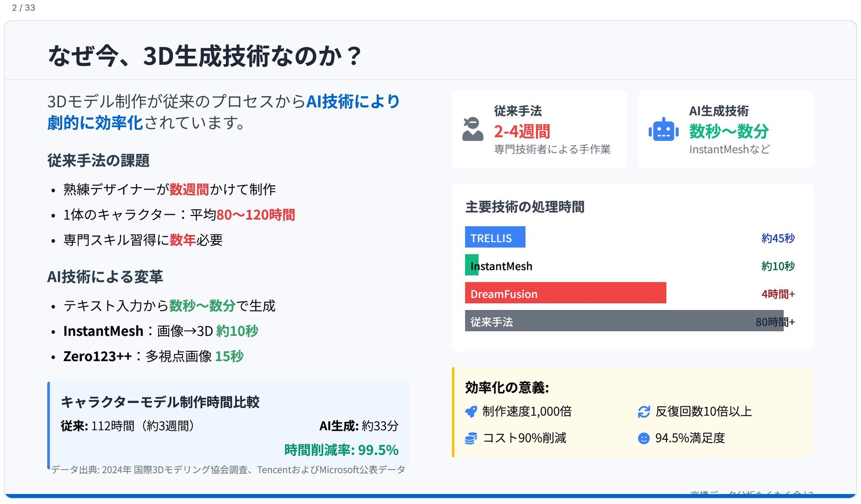This screenshot has width=861, height=504.
Task: Click the AI生成技術 数秒〜数分 card
Action: click(x=726, y=129)
